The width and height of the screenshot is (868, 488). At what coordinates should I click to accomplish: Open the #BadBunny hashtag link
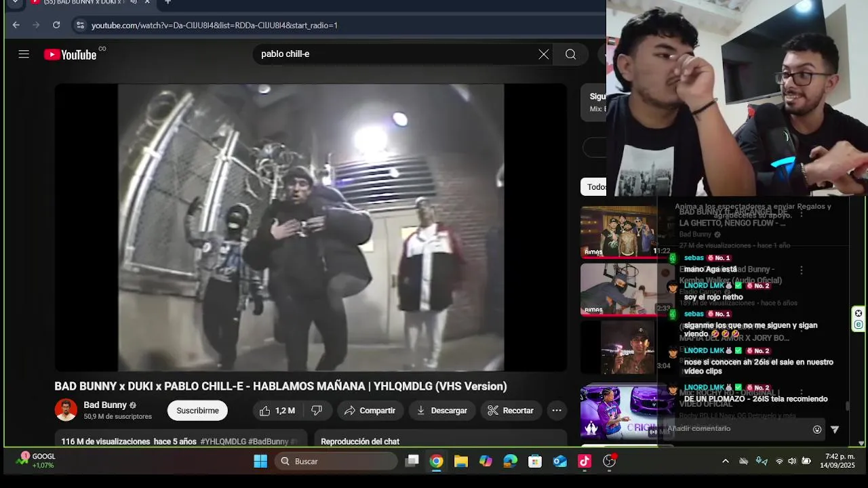(269, 442)
